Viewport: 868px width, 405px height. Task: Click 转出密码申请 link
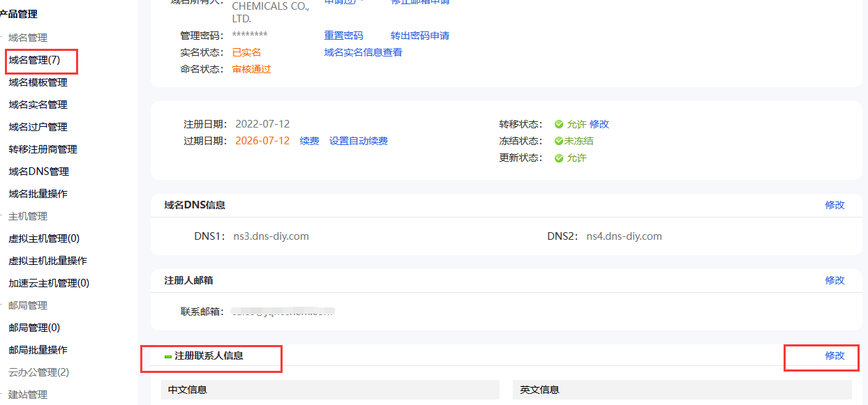(420, 36)
